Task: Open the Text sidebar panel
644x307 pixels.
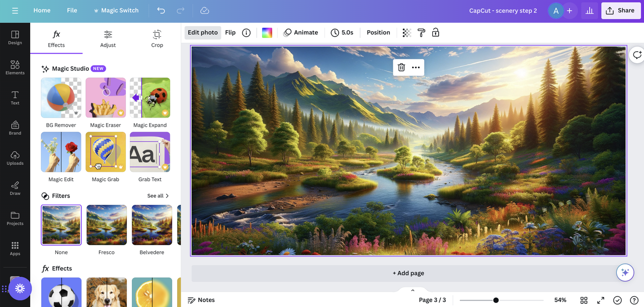Action: tap(15, 98)
